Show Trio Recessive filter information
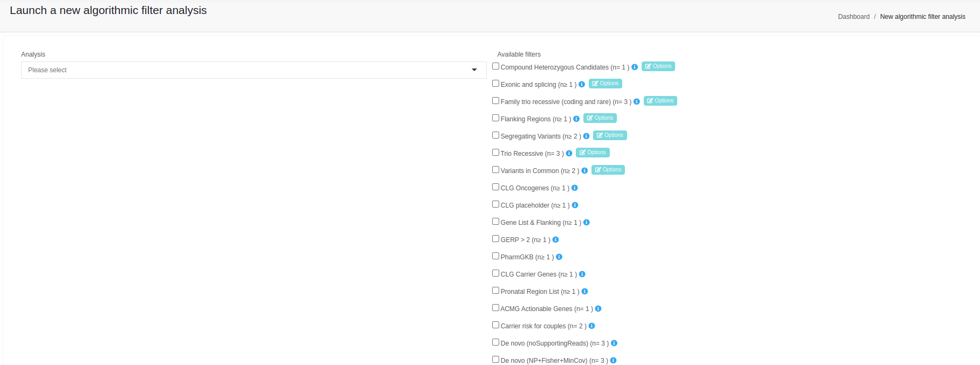Screen dimensions: 980x365 569,154
